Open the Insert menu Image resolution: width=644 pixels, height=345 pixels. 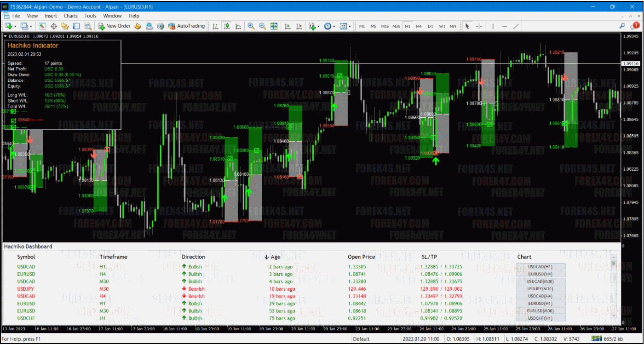point(51,16)
